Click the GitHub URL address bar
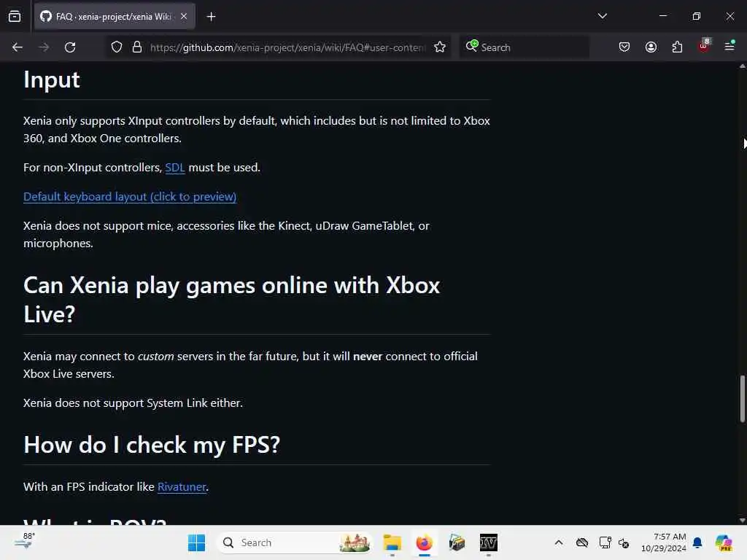The height and width of the screenshot is (560, 747). (287, 47)
